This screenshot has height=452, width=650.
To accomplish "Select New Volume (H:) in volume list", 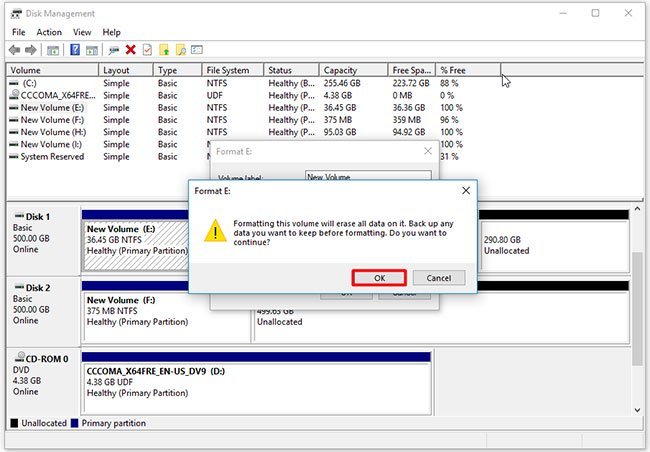I will (53, 132).
